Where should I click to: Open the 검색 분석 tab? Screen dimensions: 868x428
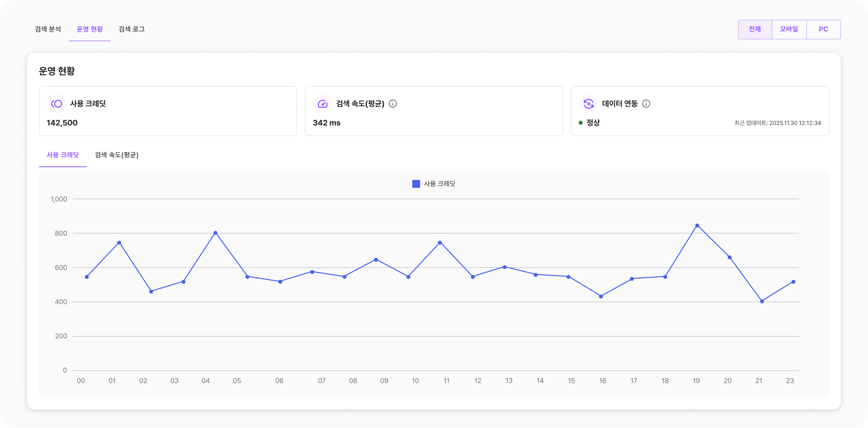point(48,29)
